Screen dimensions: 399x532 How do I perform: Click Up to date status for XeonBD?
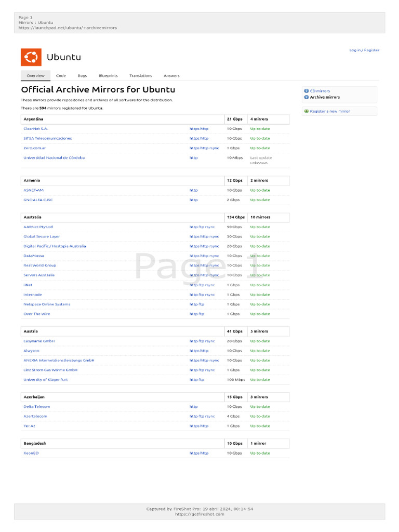(x=260, y=453)
